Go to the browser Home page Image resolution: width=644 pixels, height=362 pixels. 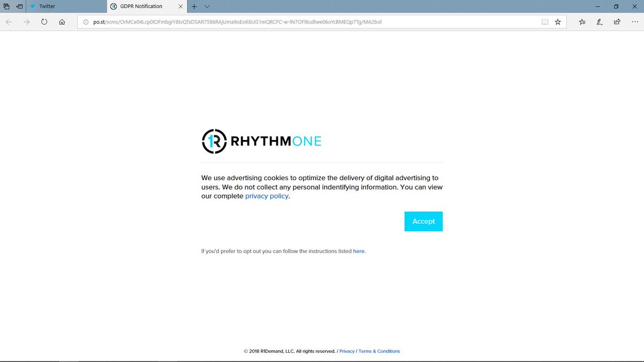[62, 22]
